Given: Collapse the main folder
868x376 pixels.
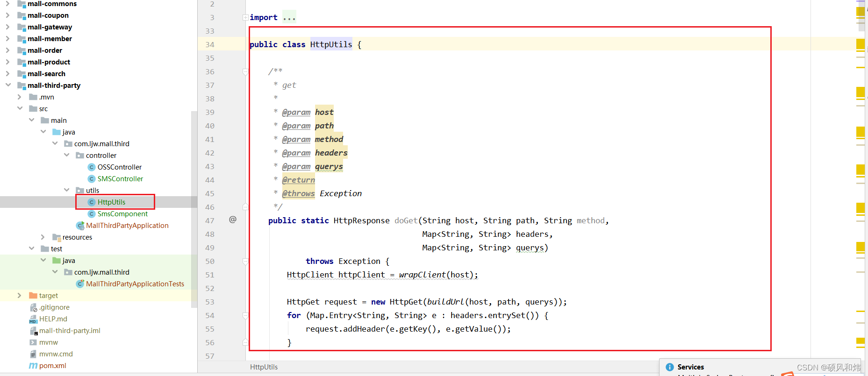Looking at the screenshot, I should pos(31,120).
